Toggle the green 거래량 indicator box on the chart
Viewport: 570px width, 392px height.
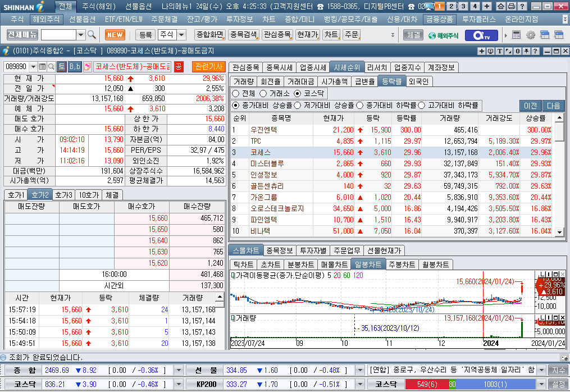click(233, 318)
